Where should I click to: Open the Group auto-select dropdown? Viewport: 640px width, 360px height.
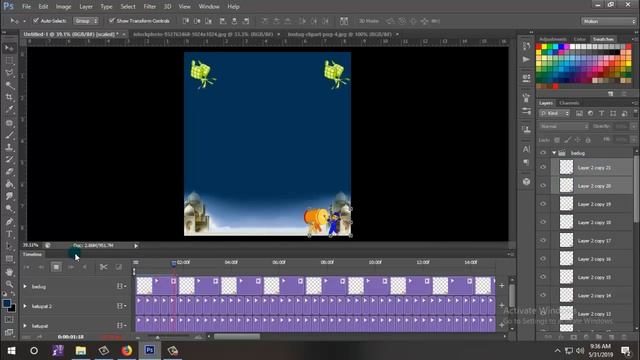[86, 20]
